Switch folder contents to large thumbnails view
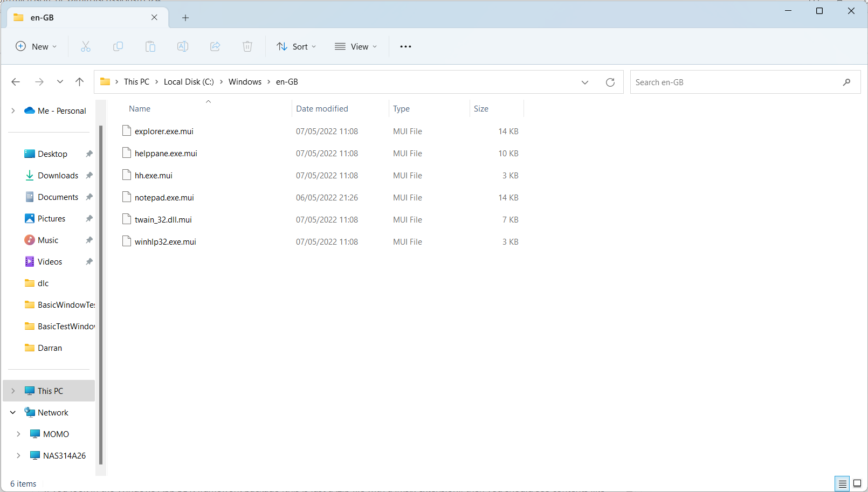 pyautogui.click(x=858, y=483)
